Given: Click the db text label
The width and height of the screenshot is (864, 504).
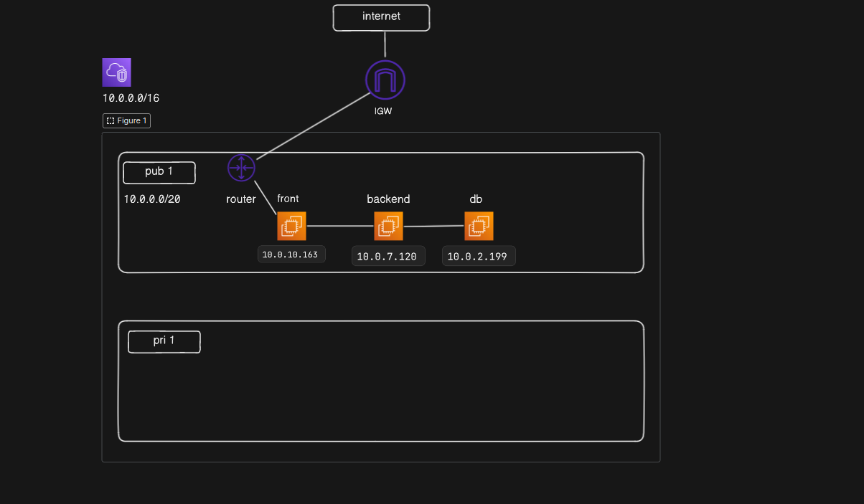Looking at the screenshot, I should coord(476,199).
